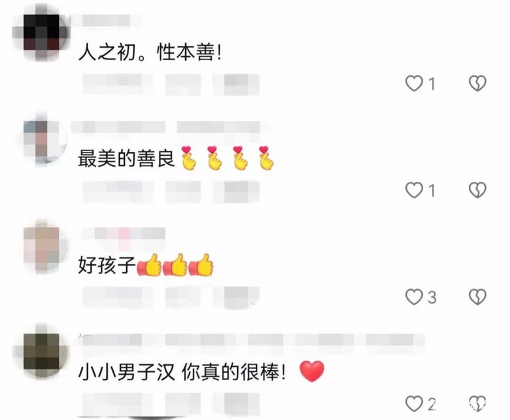
Task: Open blurred username above '好孩子' comment
Action: pyautogui.click(x=124, y=234)
